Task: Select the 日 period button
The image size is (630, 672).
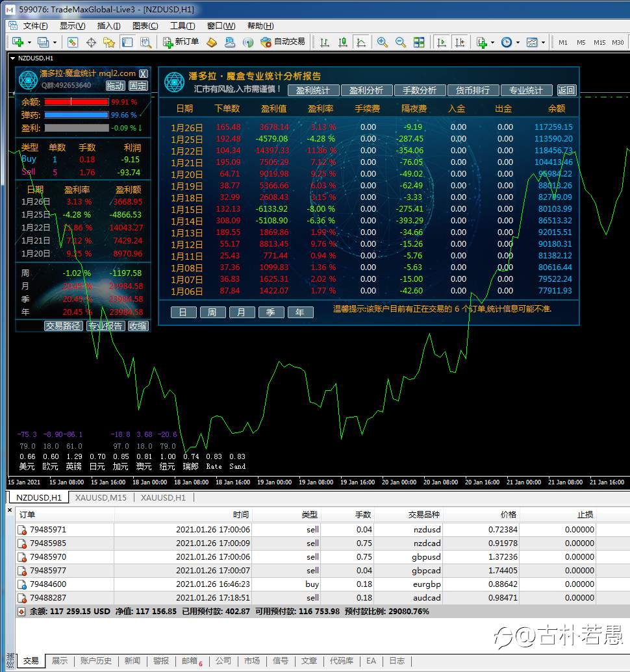Action: [x=183, y=312]
